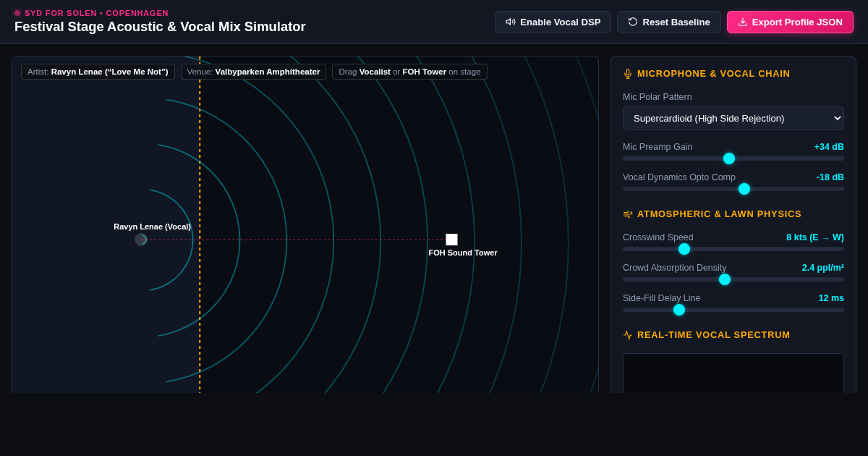Click the Artist: Ravyn Lenae info chip

point(98,72)
